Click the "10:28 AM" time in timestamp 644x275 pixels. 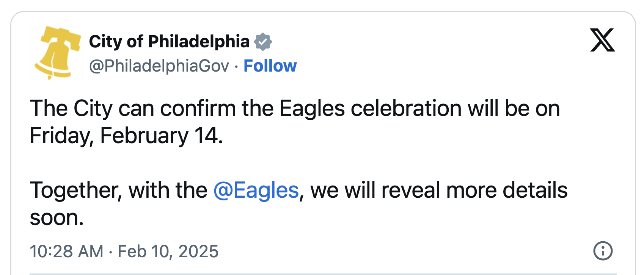(67, 252)
